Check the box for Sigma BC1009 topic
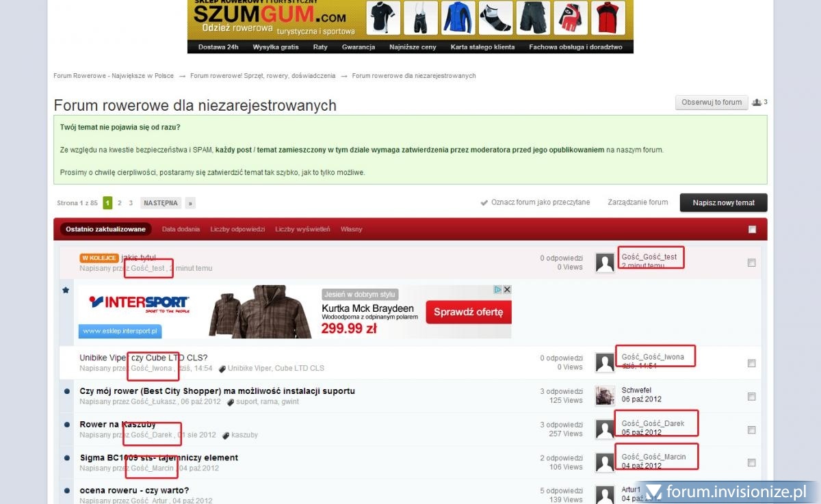The width and height of the screenshot is (821, 504). (752, 463)
